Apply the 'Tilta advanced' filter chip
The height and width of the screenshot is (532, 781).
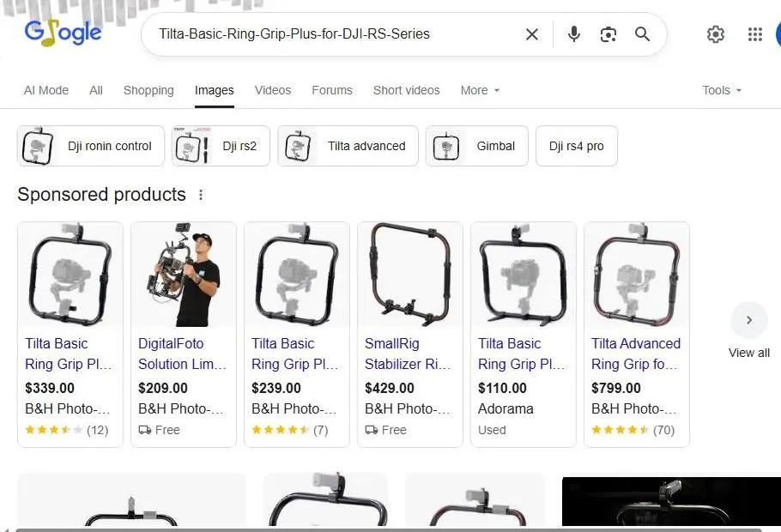tap(347, 146)
